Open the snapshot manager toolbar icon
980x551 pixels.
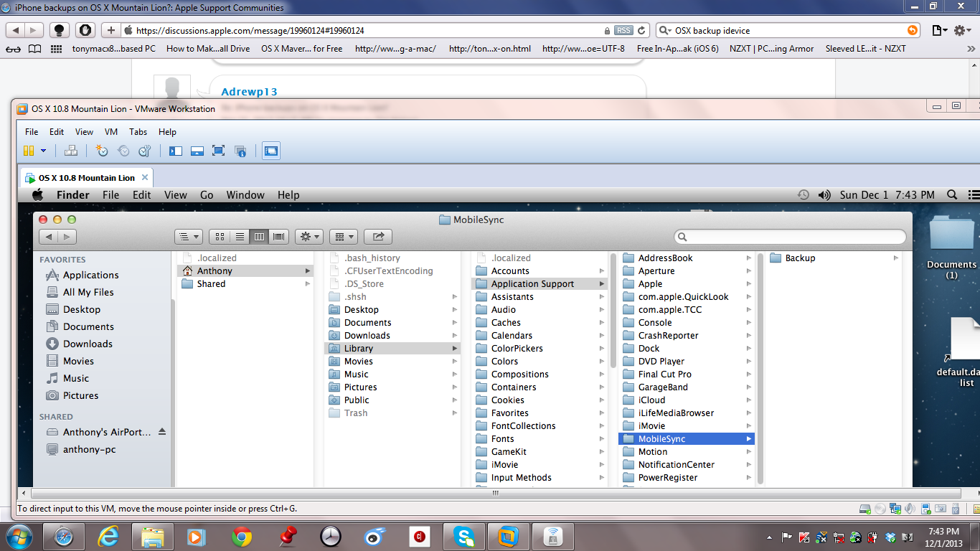pyautogui.click(x=145, y=151)
